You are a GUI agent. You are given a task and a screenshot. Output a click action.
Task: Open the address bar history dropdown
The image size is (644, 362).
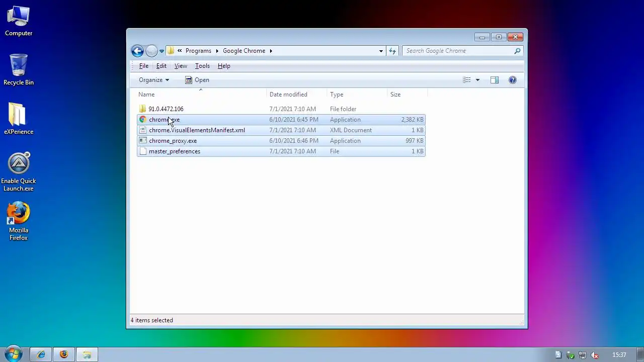[x=381, y=51]
